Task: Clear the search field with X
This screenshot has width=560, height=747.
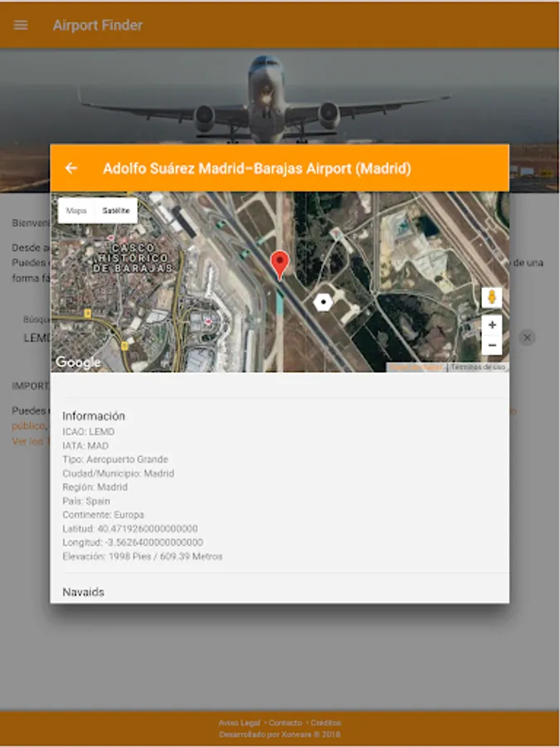Action: (x=527, y=338)
